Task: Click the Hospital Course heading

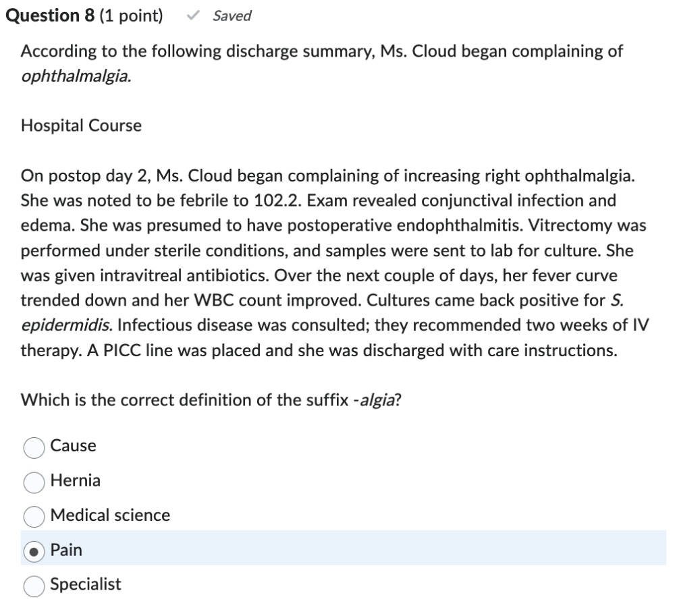Action: (81, 125)
